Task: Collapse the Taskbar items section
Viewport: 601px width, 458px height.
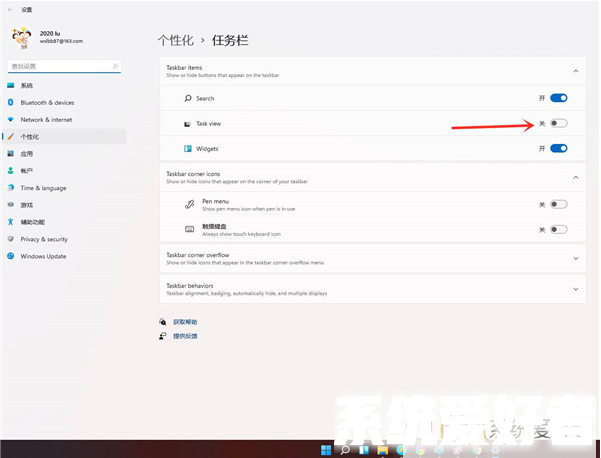Action: (576, 71)
